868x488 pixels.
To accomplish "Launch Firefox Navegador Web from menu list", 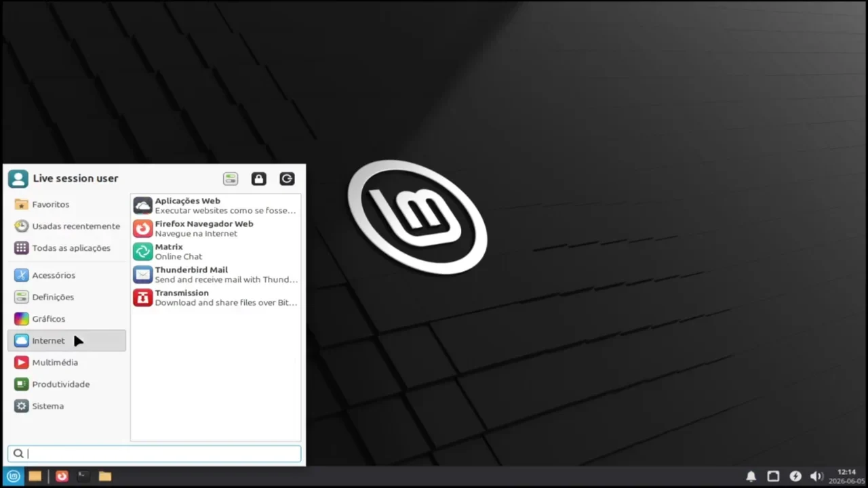I will click(x=216, y=228).
